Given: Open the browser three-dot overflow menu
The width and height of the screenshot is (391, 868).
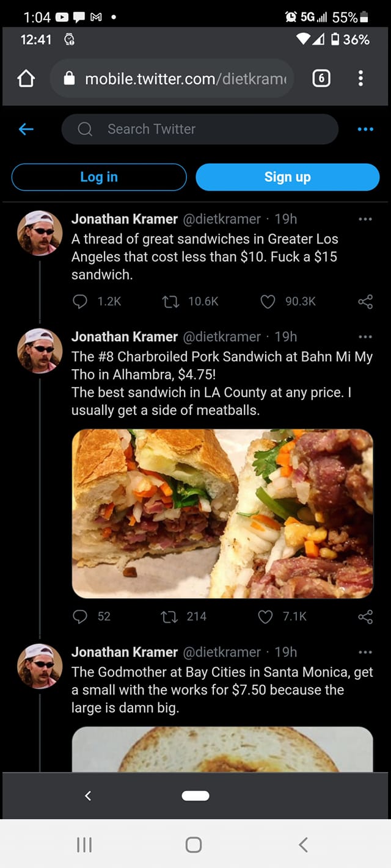Looking at the screenshot, I should (360, 78).
